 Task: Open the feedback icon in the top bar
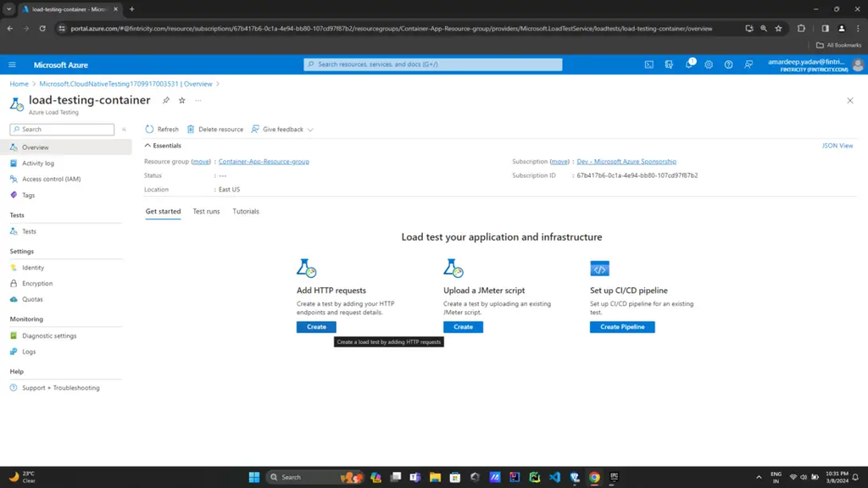749,64
